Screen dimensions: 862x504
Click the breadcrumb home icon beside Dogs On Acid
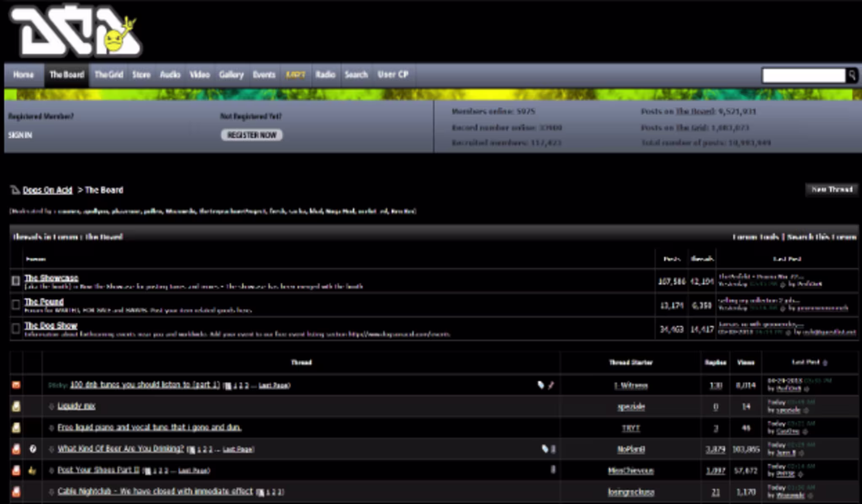click(15, 190)
